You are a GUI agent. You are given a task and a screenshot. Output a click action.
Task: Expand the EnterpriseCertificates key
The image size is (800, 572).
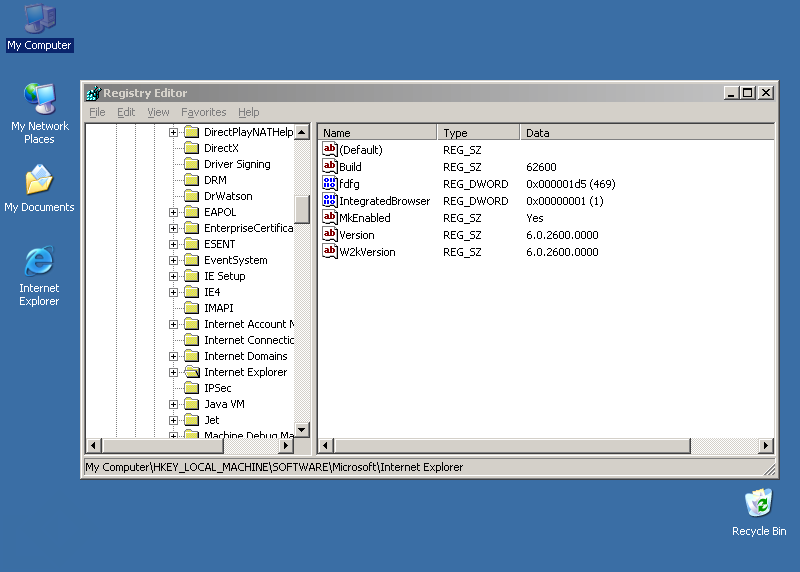[173, 228]
